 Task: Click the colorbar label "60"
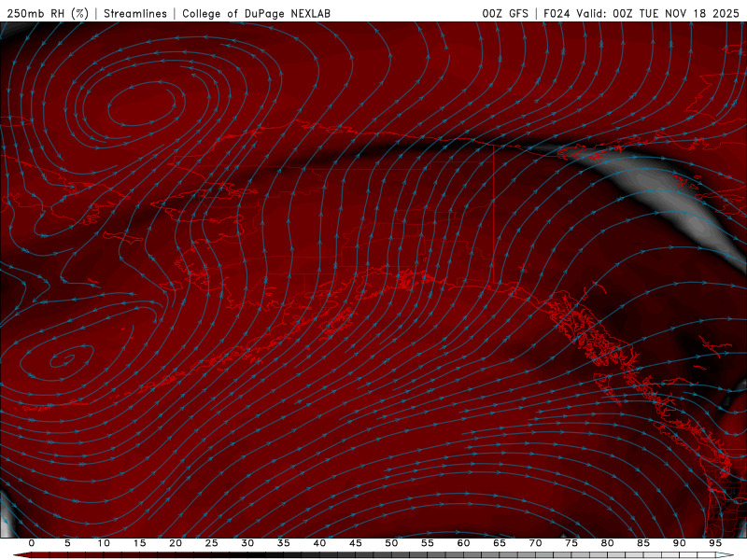[x=463, y=543]
